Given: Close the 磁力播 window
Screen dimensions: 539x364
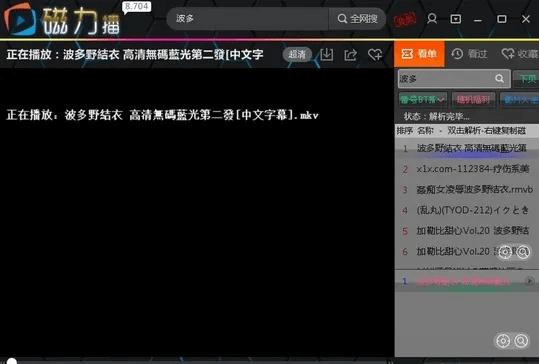Looking at the screenshot, I should (526, 19).
